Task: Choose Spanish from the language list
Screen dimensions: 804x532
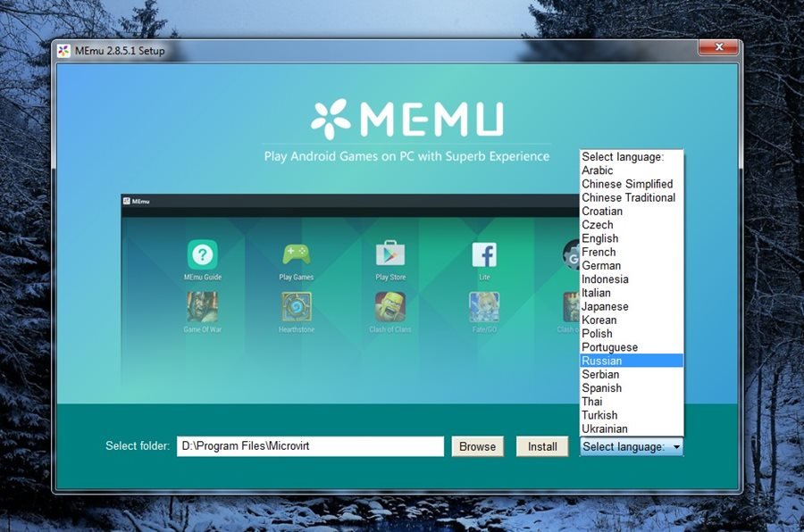Action: [632, 387]
